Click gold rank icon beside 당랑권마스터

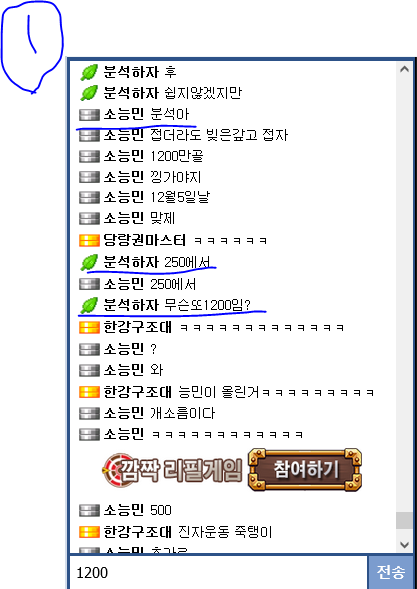tap(89, 240)
